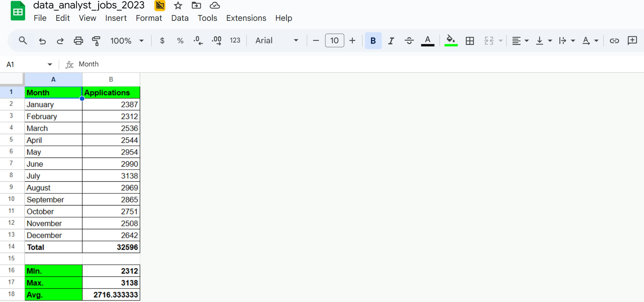Print the spreadsheet
Image resolution: width=644 pixels, height=302 pixels.
tap(78, 41)
